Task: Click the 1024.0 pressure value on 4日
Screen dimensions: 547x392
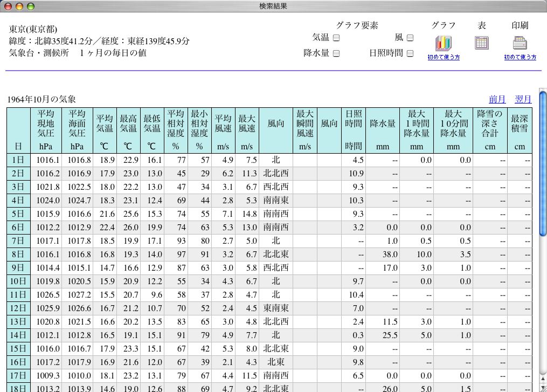Action: click(48, 201)
